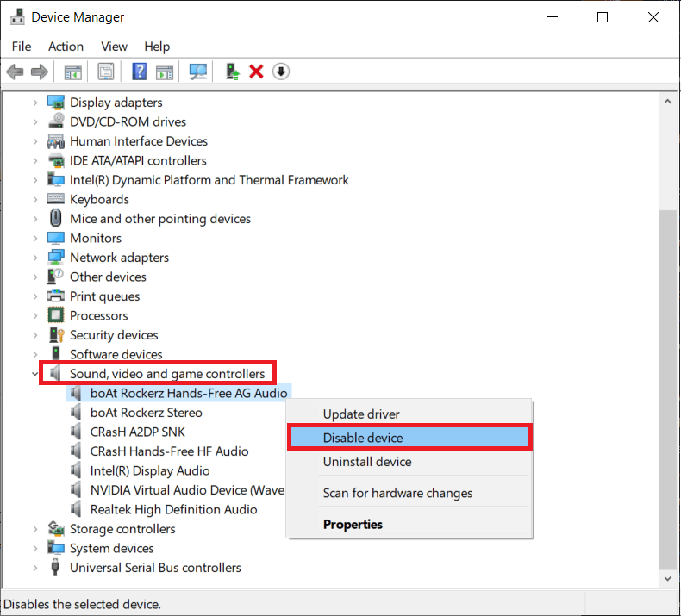Screen dimensions: 681x616
Task: Open the Help menu
Action: [157, 47]
